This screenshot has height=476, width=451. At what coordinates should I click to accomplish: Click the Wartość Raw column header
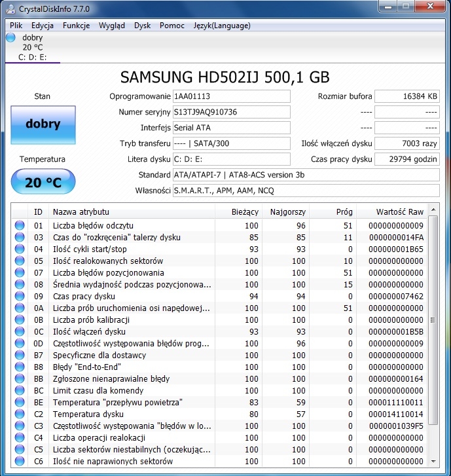coord(392,211)
